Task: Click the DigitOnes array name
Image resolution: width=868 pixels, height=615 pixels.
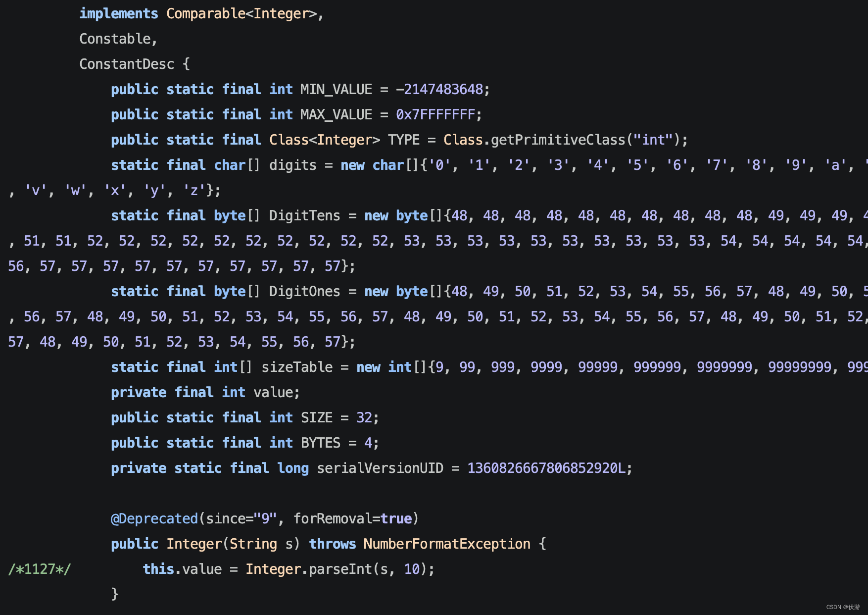Action: [304, 291]
